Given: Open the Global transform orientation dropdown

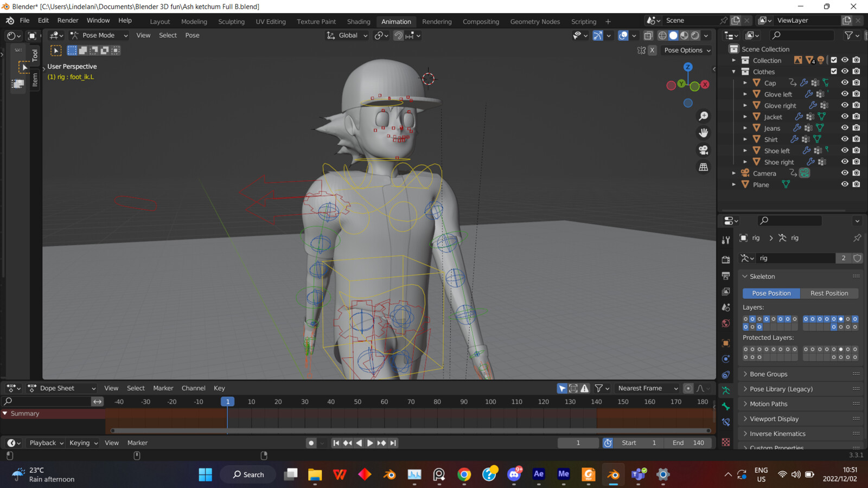Looking at the screenshot, I should (x=347, y=35).
